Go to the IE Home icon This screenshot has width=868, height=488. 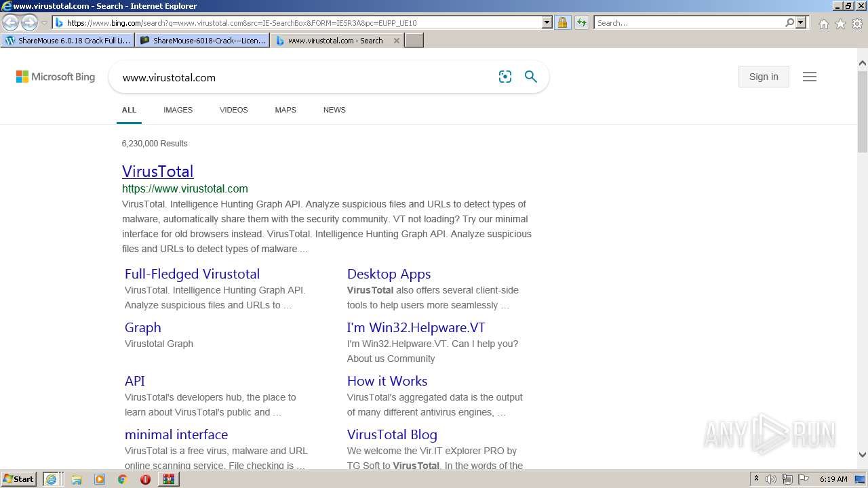(823, 24)
